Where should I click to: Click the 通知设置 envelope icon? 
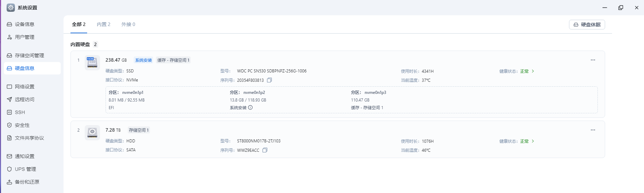(9, 156)
